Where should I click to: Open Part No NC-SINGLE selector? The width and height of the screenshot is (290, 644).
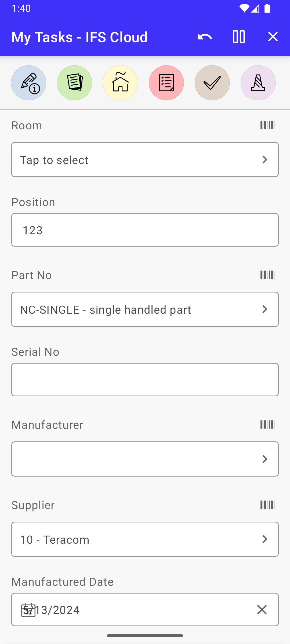pos(145,309)
